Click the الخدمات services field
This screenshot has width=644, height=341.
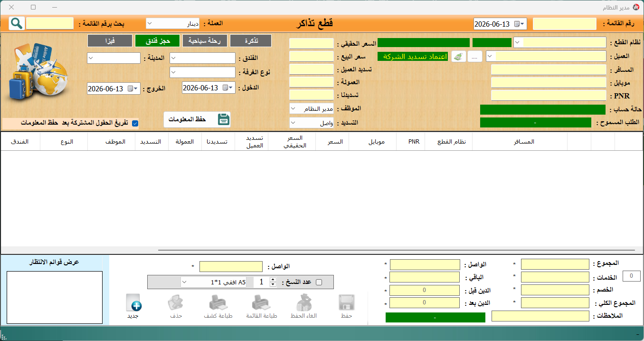pos(555,277)
